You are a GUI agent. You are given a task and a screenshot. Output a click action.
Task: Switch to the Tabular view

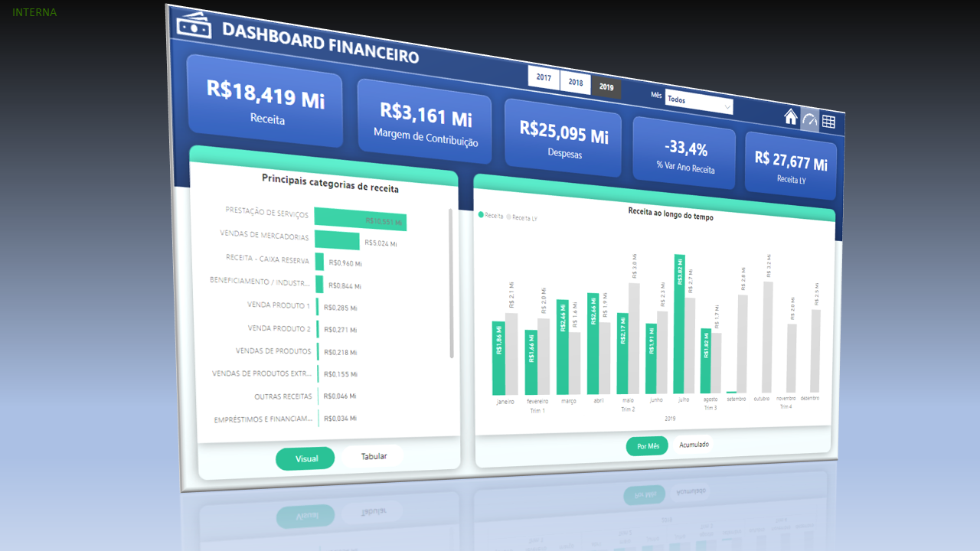click(374, 456)
